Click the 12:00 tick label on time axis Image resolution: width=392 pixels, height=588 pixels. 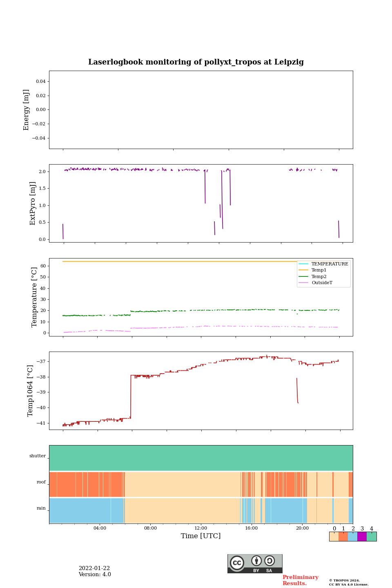coord(201,528)
